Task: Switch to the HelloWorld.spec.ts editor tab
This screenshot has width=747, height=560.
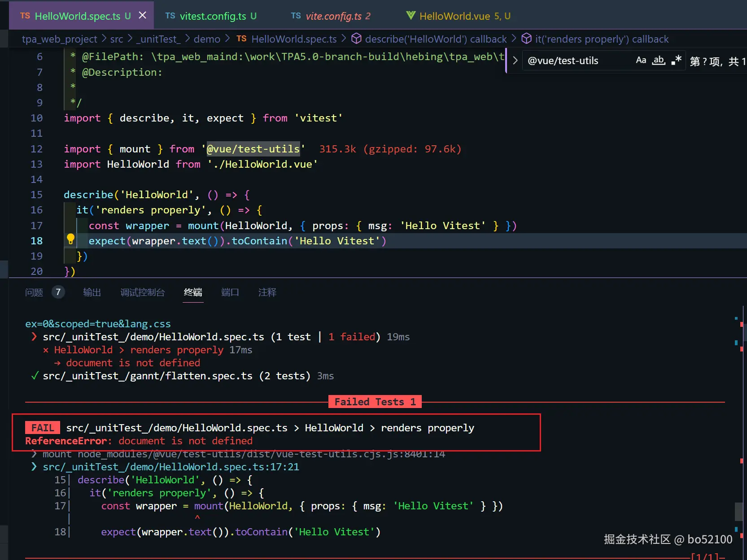Action: pos(81,16)
